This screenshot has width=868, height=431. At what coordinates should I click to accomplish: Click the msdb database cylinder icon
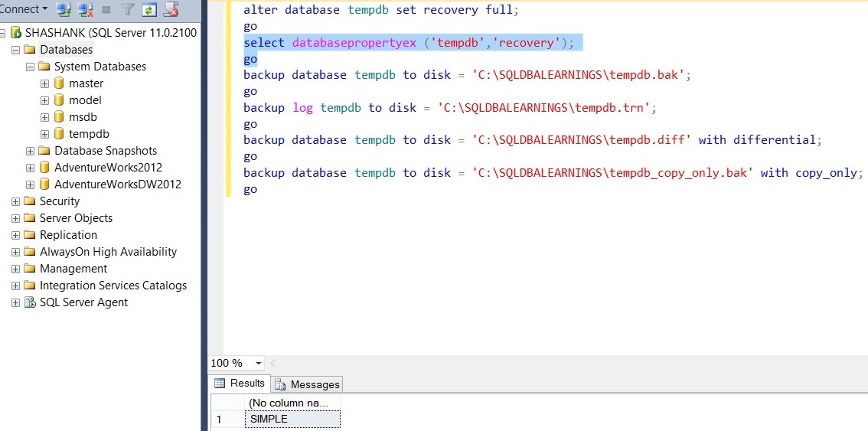pyautogui.click(x=59, y=117)
